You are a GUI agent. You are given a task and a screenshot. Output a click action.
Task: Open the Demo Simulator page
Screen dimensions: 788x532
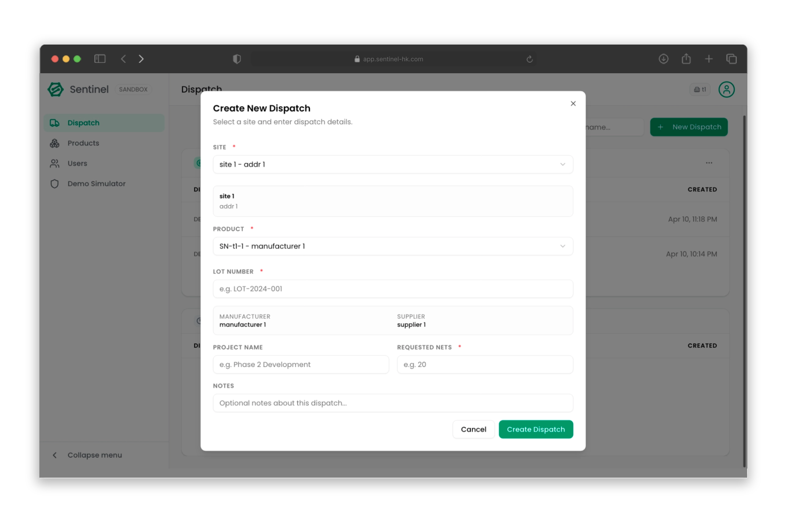[x=96, y=184]
